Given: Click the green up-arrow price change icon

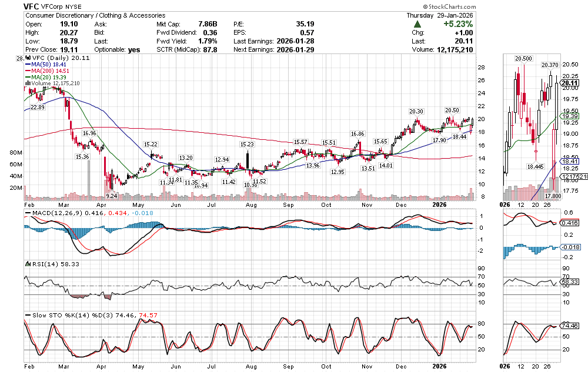Looking at the screenshot, I should tap(417, 24).
